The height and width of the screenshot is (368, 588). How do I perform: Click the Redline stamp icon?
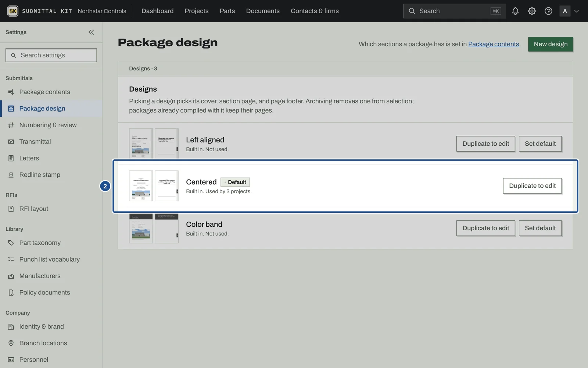point(11,175)
